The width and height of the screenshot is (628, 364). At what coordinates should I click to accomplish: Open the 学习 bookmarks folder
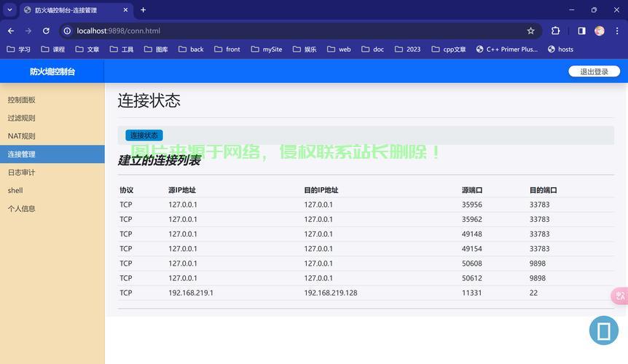[x=19, y=50]
